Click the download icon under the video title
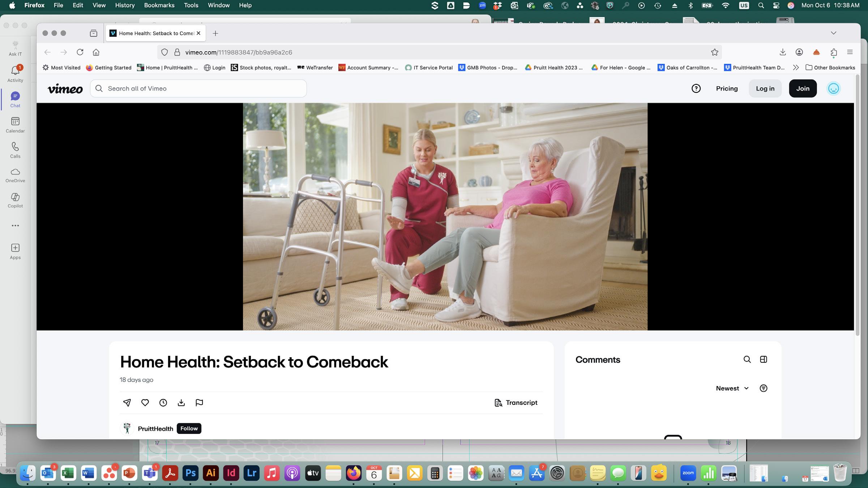 pos(181,402)
